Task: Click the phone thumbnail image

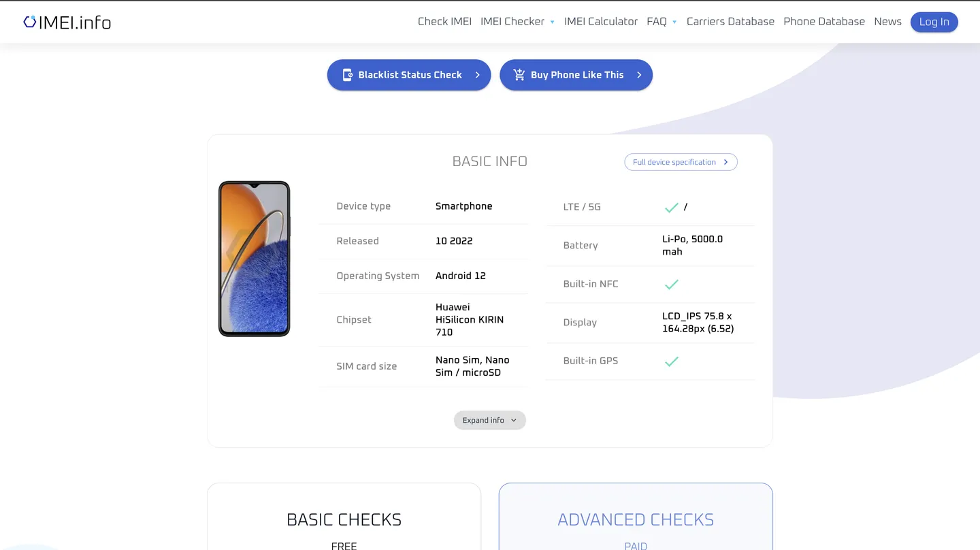Action: click(x=255, y=259)
